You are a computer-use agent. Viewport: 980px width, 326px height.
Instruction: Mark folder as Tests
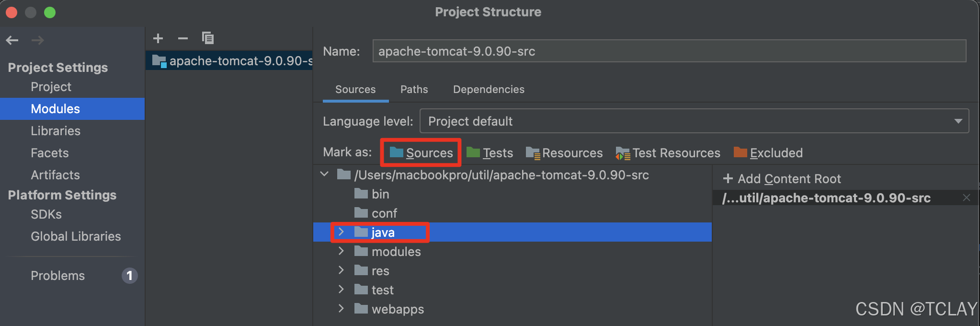click(x=490, y=153)
